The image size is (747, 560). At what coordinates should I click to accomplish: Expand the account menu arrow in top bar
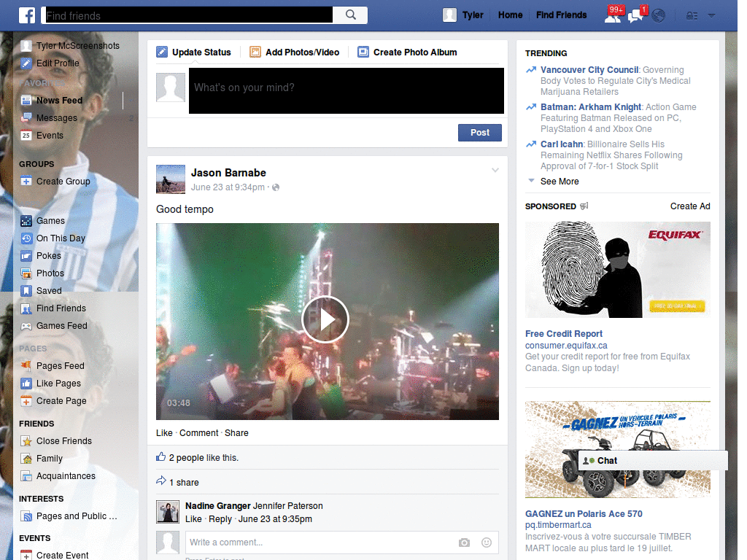[711, 16]
